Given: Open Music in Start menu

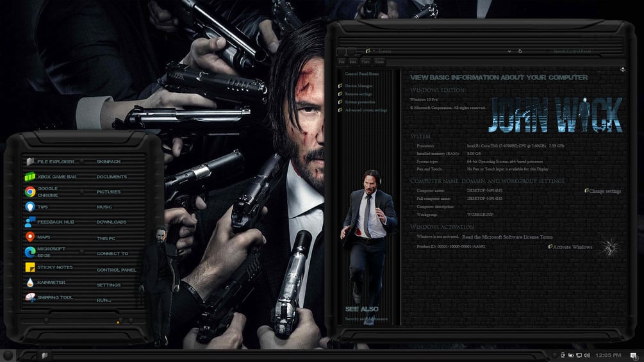Looking at the screenshot, I should pos(104,207).
